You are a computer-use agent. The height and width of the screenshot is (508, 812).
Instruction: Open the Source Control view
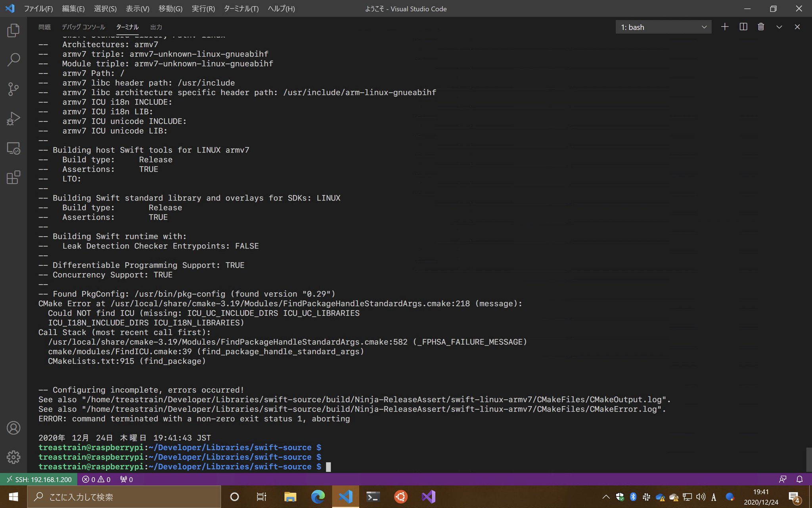pos(13,89)
